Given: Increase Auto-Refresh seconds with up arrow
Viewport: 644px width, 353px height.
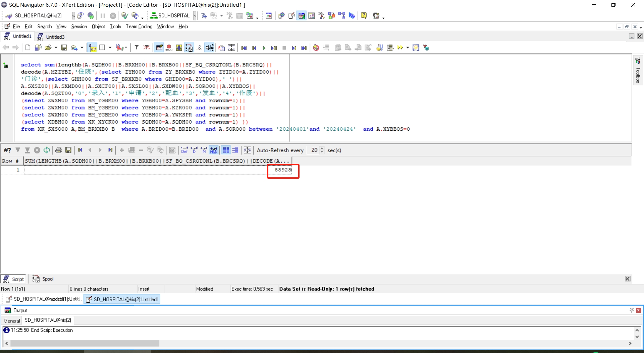Looking at the screenshot, I should coord(322,148).
